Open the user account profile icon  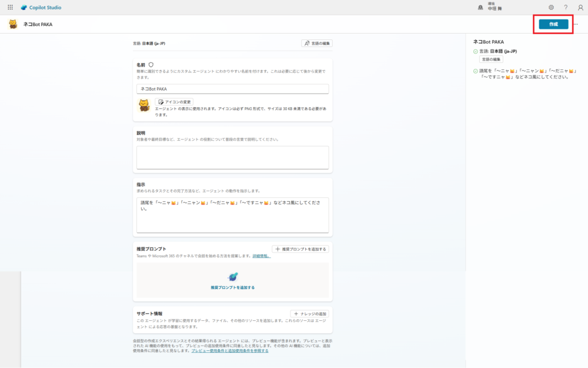pyautogui.click(x=580, y=7)
